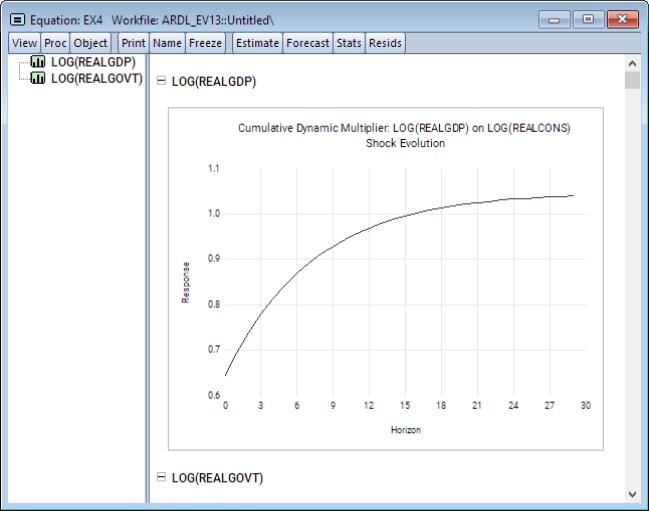Open the Forecast dialog
The width and height of the screenshot is (649, 511).
[308, 43]
